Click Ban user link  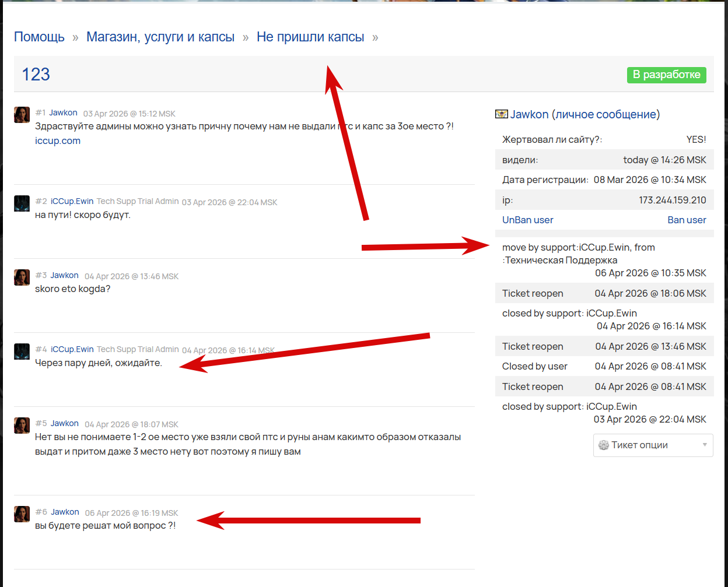click(687, 220)
